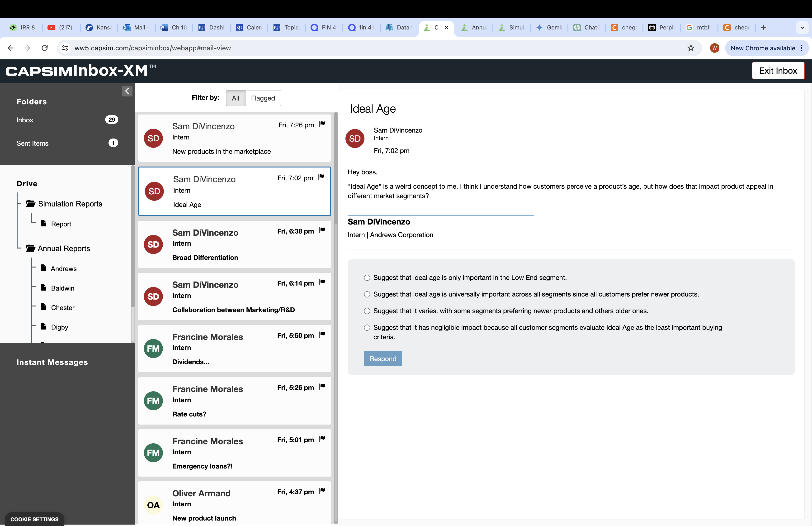Click the Folders heading
This screenshot has width=812, height=526.
(x=32, y=102)
